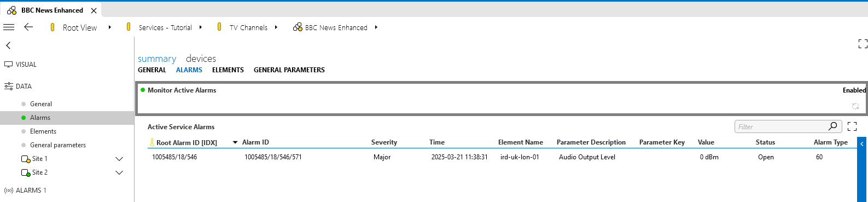The image size is (868, 202).
Task: Collapse the side panel with chevron
Action: coord(8,45)
